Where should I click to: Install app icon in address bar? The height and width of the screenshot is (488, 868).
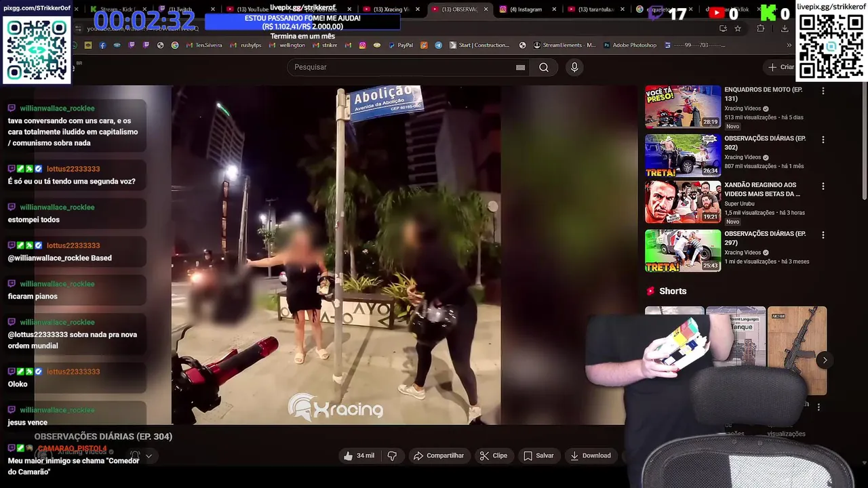[723, 28]
